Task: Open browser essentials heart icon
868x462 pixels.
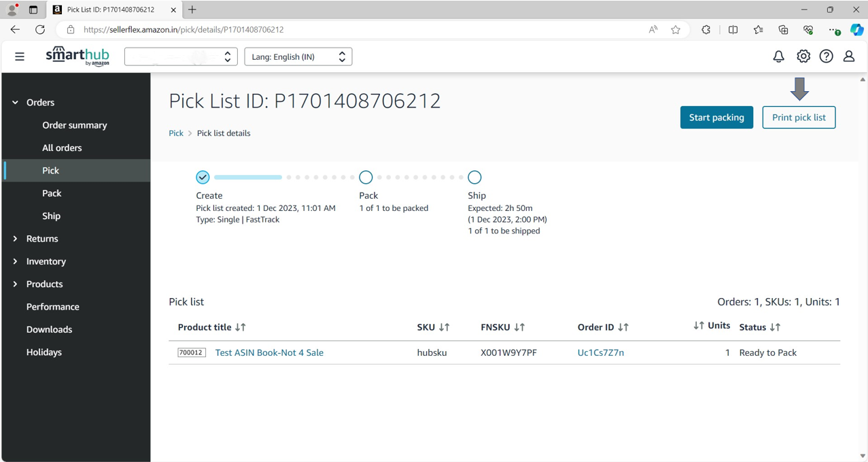Action: [x=808, y=29]
